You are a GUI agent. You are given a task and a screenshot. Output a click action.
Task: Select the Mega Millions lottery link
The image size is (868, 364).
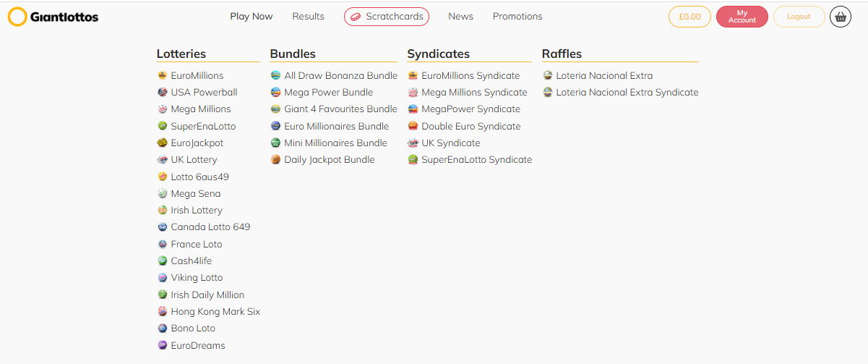[x=201, y=109]
